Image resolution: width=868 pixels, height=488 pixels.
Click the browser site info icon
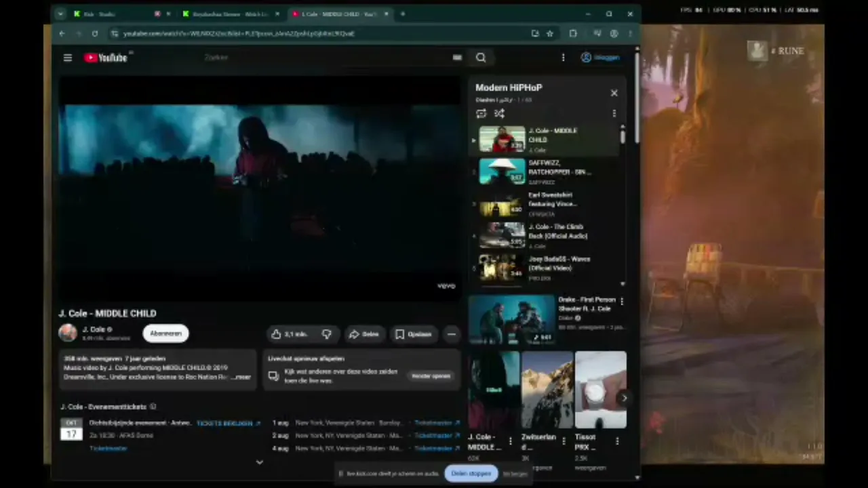[x=115, y=33]
